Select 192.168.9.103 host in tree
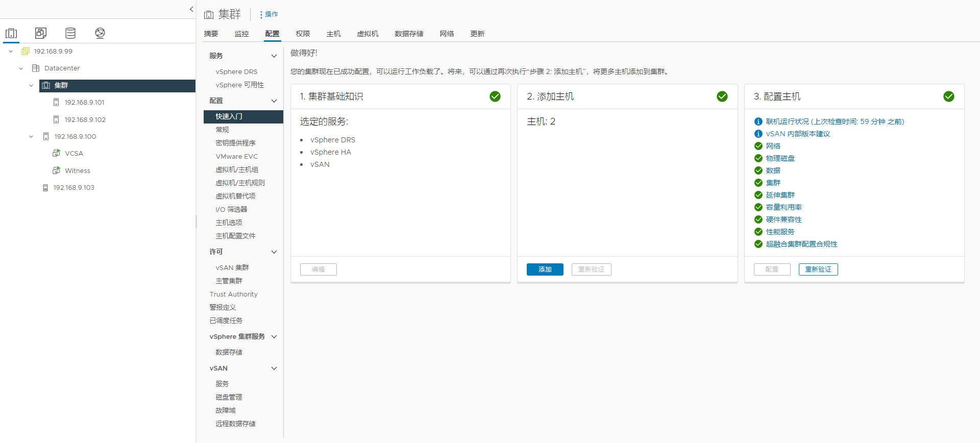 (74, 188)
